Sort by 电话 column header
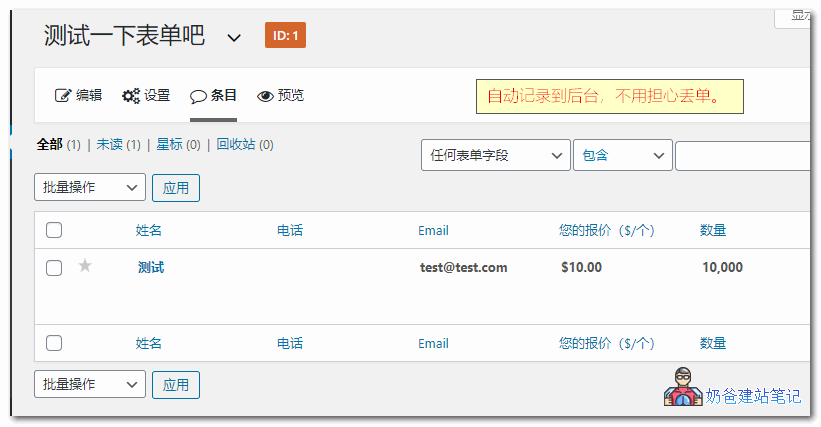This screenshot has height=427, width=821. coord(290,230)
